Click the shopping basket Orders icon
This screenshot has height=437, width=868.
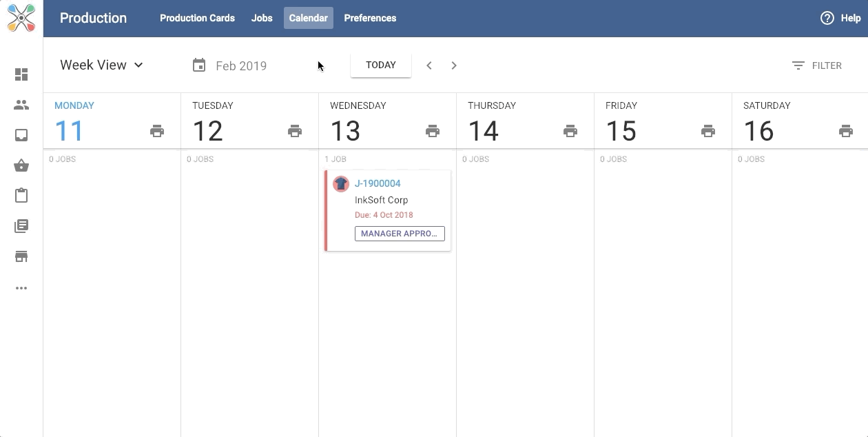21,165
